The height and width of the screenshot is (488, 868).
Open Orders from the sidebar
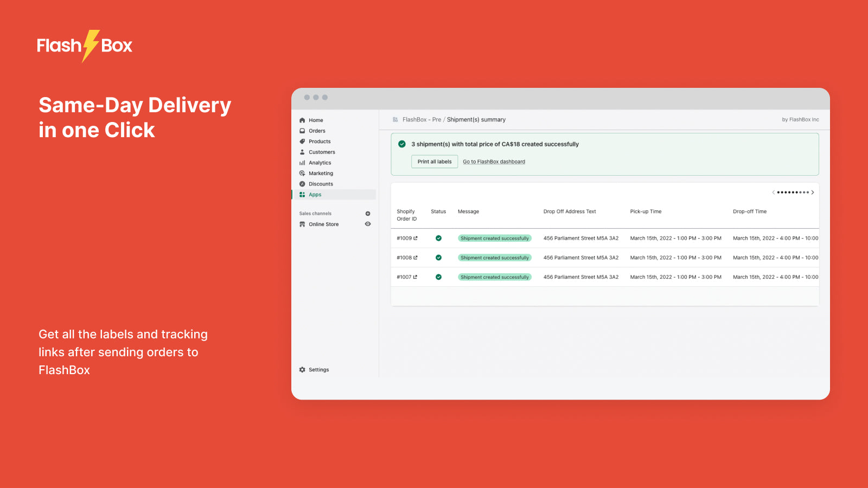[317, 131]
